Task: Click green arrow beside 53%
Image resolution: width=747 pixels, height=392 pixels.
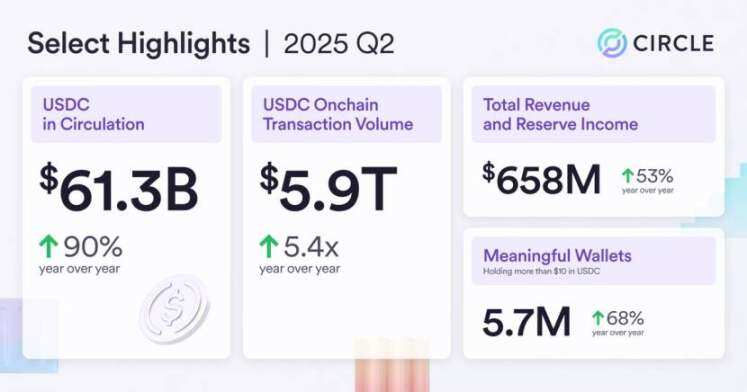Action: click(627, 176)
